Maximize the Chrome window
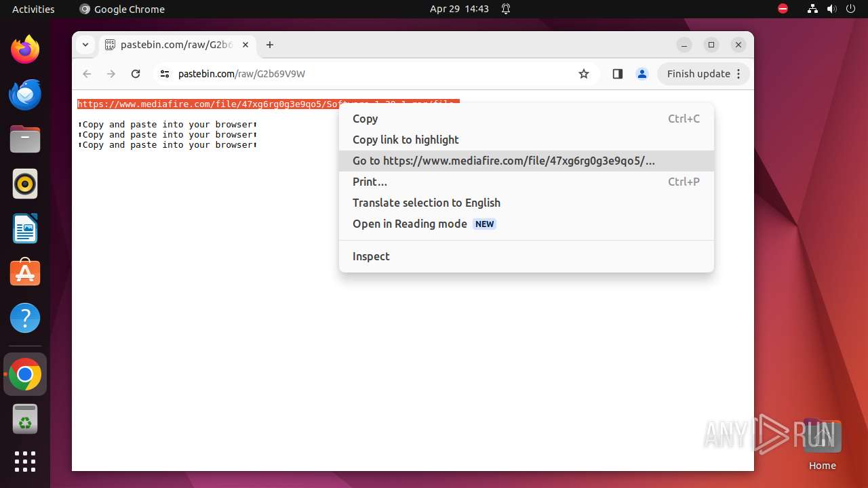The width and height of the screenshot is (868, 488). point(711,45)
